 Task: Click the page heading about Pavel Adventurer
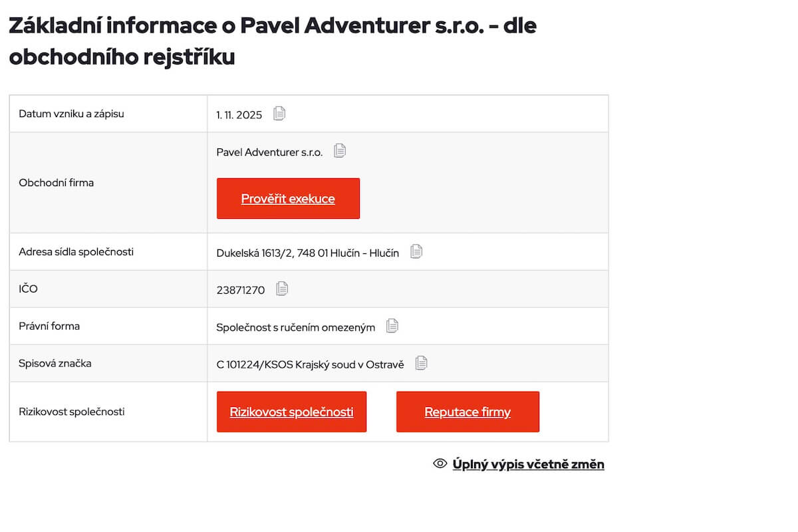tap(272, 41)
